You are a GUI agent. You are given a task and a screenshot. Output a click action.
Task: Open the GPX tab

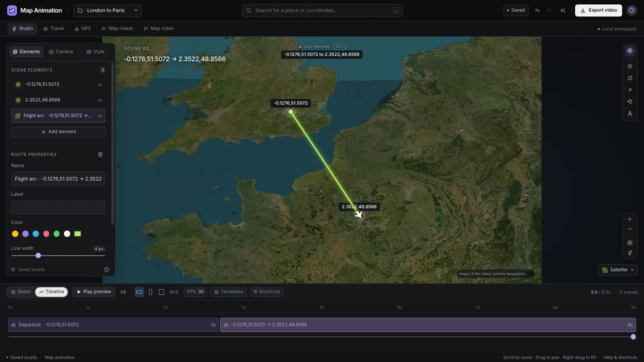pos(83,29)
